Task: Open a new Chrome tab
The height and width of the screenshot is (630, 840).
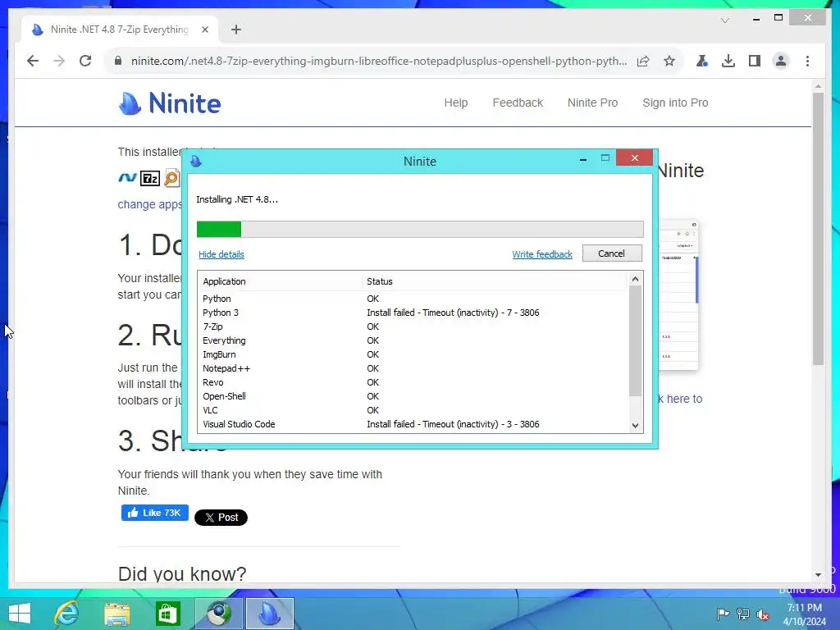Action: click(236, 30)
